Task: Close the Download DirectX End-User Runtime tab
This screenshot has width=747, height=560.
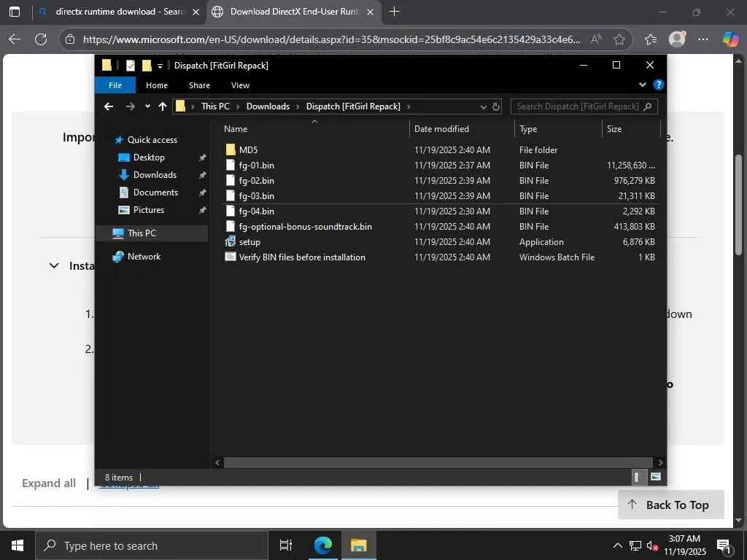Action: point(370,12)
